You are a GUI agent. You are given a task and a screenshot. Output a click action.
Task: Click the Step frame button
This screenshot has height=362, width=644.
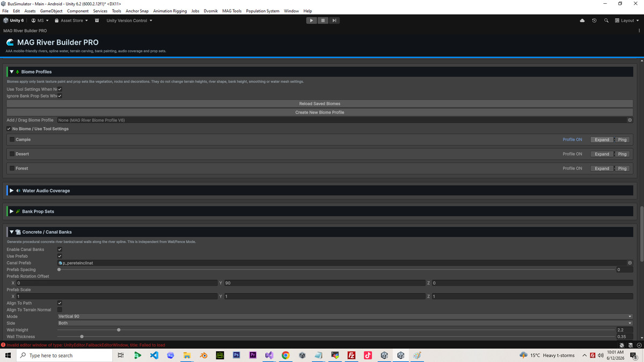334,20
